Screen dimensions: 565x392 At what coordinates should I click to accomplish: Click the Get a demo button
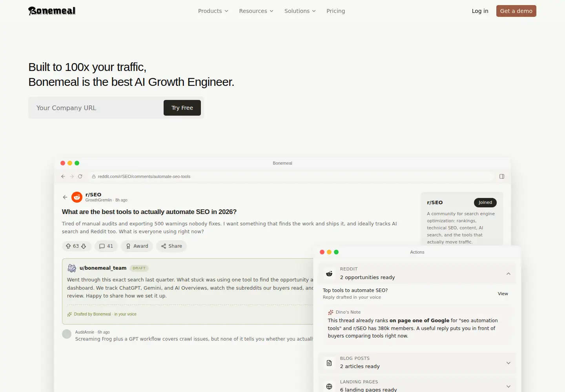click(x=516, y=11)
